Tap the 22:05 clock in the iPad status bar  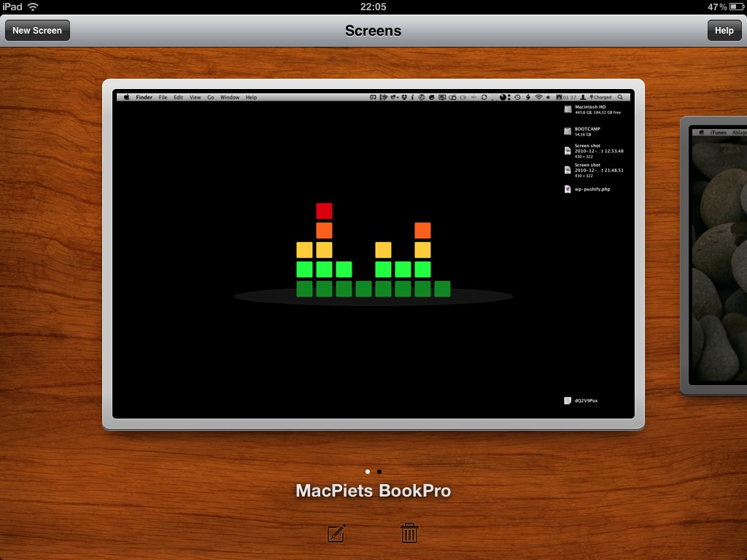(373, 7)
